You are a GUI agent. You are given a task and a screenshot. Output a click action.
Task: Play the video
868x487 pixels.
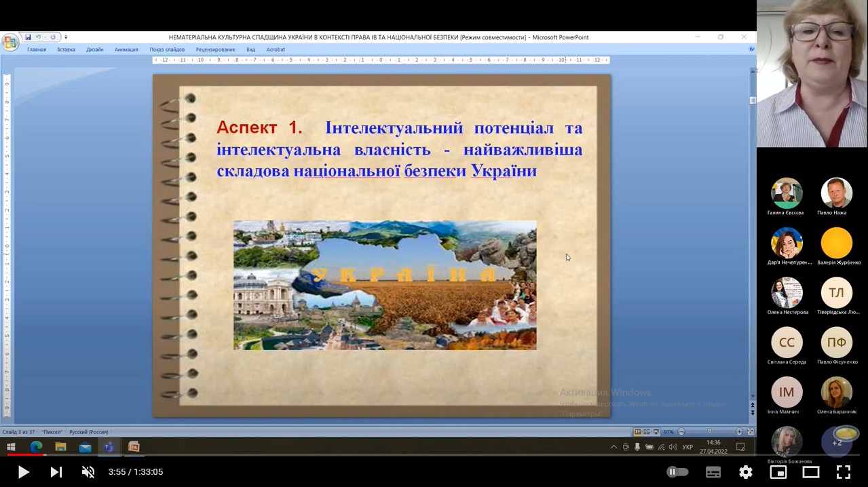pos(23,472)
